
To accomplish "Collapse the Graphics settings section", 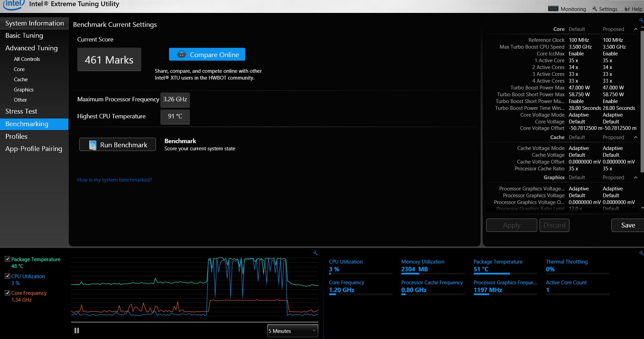I will [635, 177].
